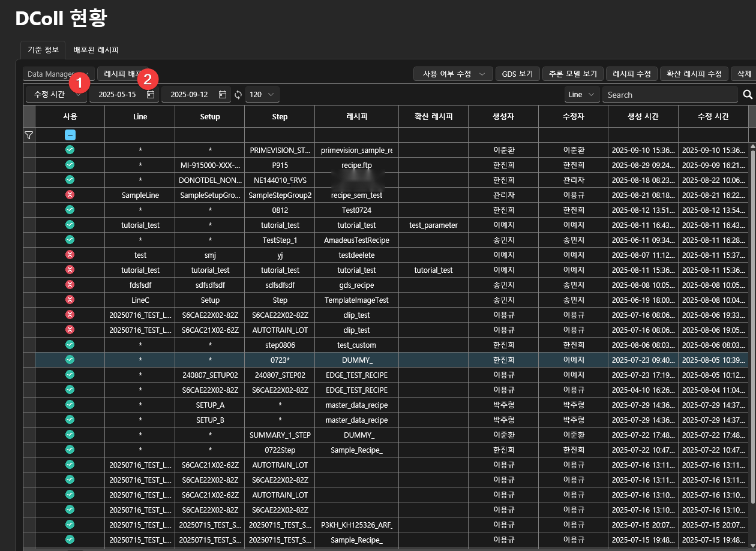Click the refresh icon beside the date range
The width and height of the screenshot is (756, 551).
pyautogui.click(x=238, y=95)
